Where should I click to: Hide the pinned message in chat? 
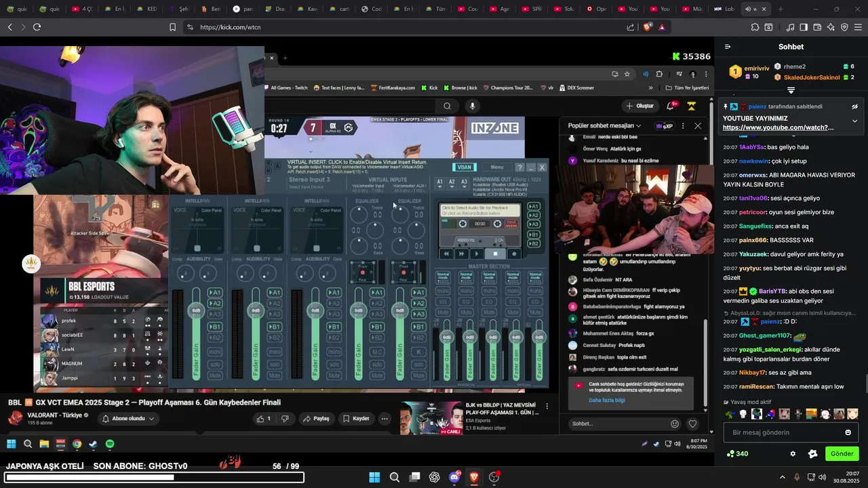pyautogui.click(x=854, y=106)
